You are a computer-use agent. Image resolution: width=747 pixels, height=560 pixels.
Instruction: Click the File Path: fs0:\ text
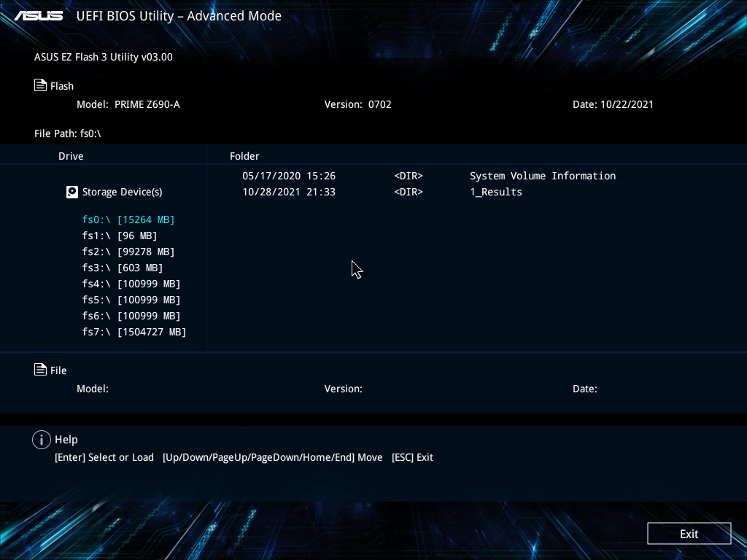(x=68, y=133)
